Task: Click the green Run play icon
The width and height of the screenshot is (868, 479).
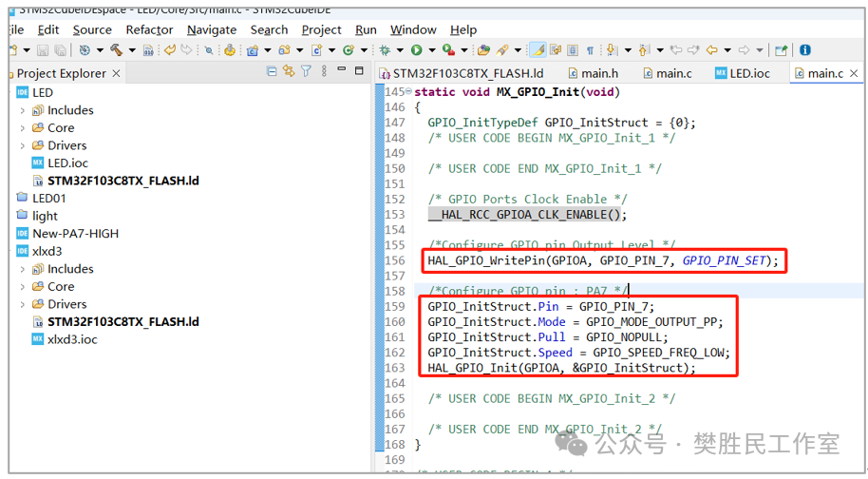Action: (x=416, y=50)
